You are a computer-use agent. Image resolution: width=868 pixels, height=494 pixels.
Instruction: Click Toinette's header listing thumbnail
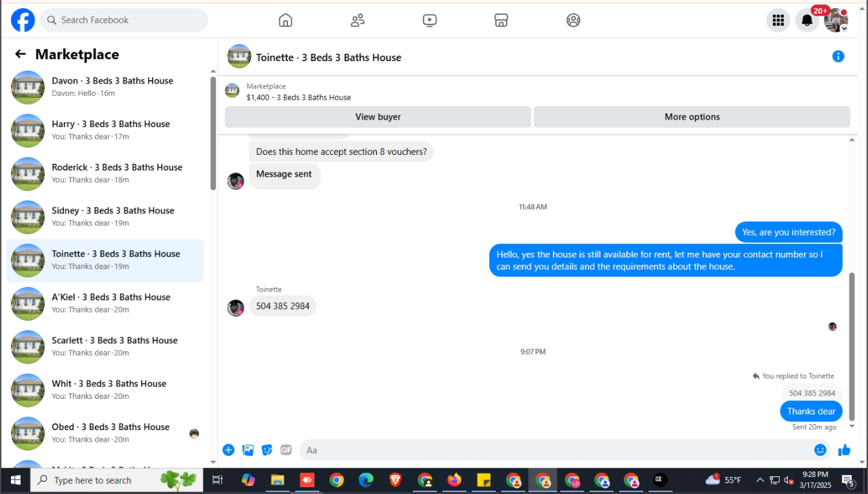point(239,56)
